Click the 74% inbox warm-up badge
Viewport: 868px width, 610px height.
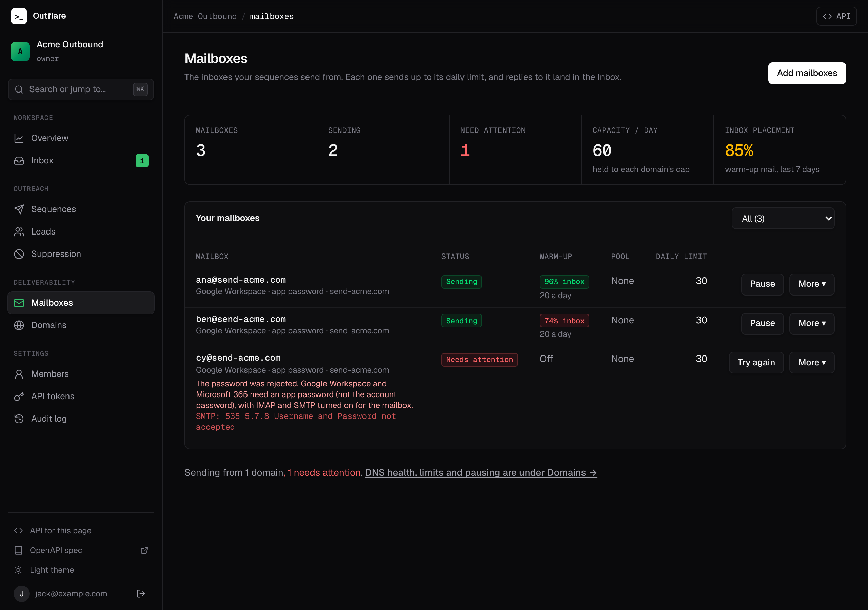tap(564, 321)
